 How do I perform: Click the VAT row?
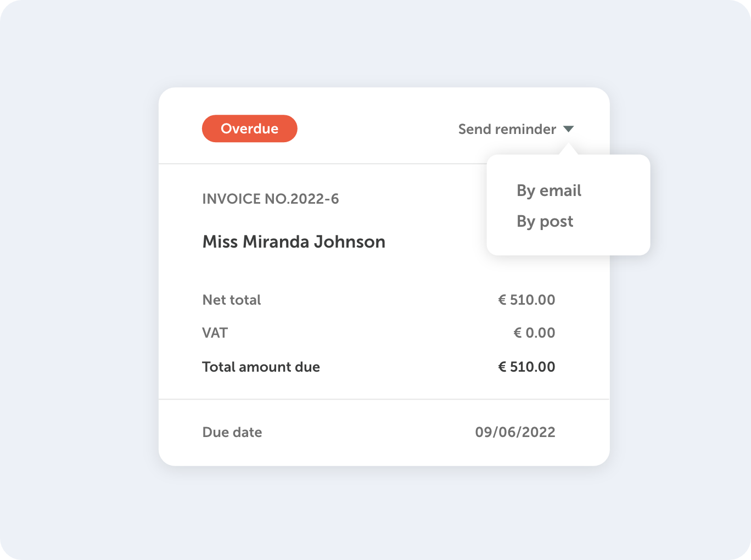tap(215, 333)
